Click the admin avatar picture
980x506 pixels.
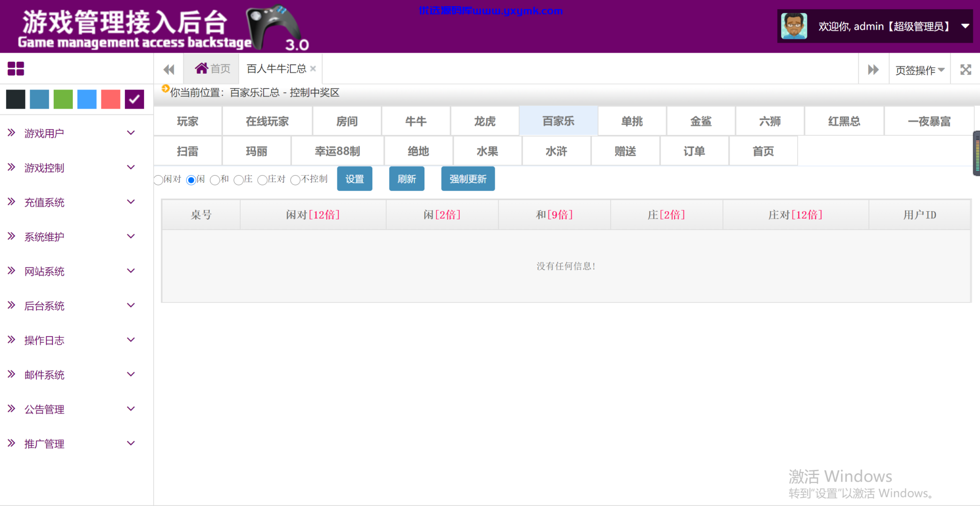[x=794, y=26]
